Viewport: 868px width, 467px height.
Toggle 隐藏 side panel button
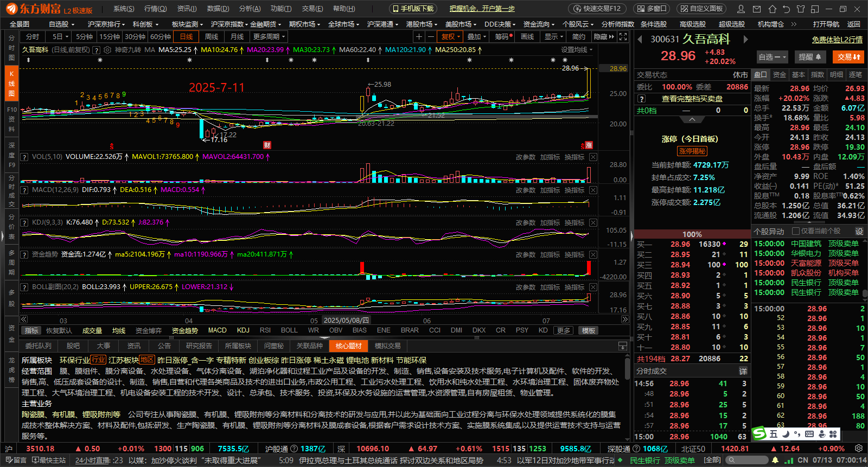coord(604,36)
